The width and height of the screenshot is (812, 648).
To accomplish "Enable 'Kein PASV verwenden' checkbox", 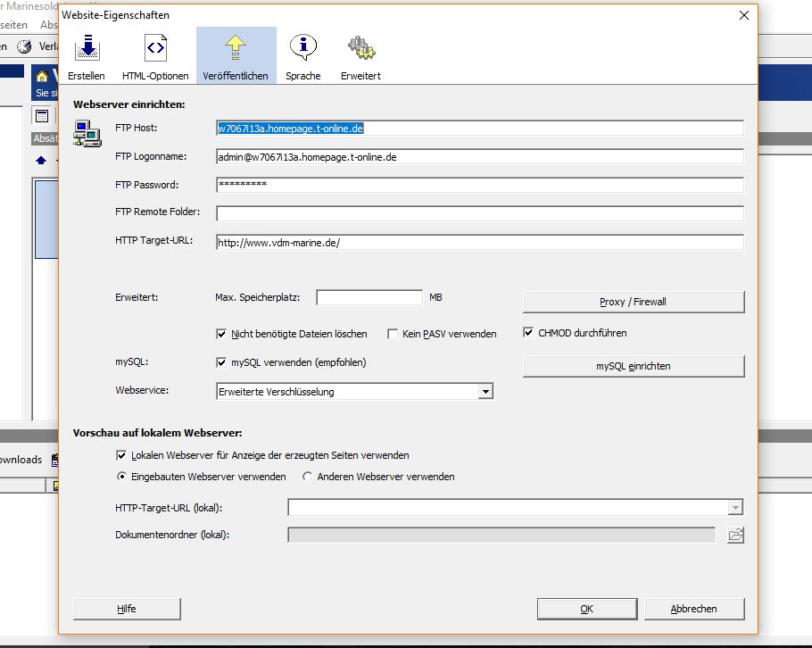I will tap(393, 334).
